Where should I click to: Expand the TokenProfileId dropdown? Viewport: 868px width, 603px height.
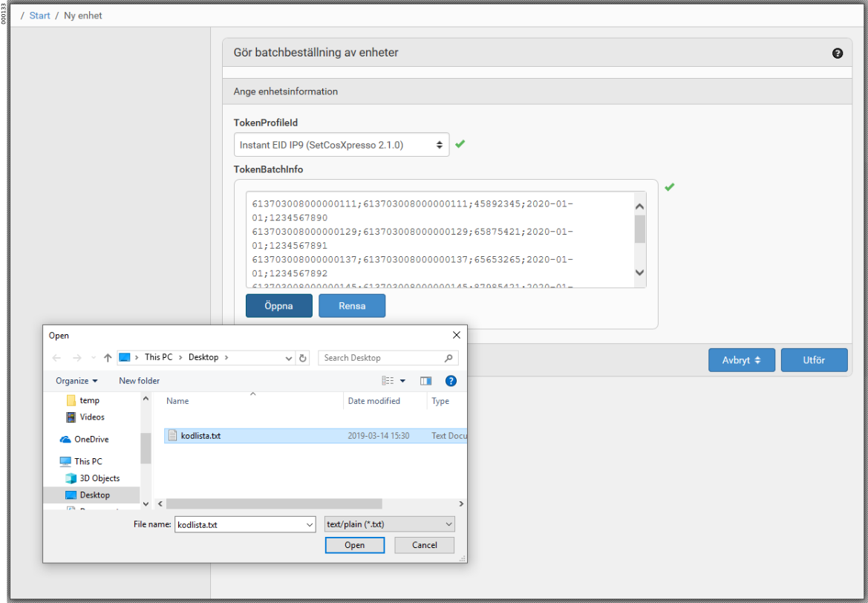click(x=342, y=145)
